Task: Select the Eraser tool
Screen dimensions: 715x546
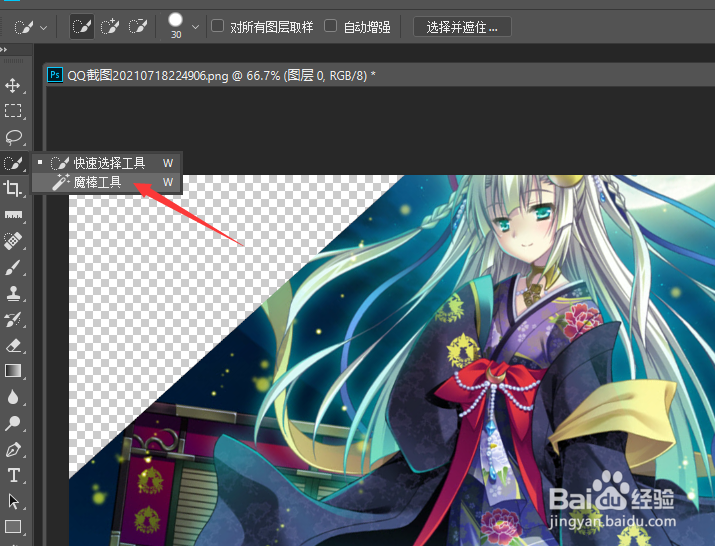Action: 13,345
